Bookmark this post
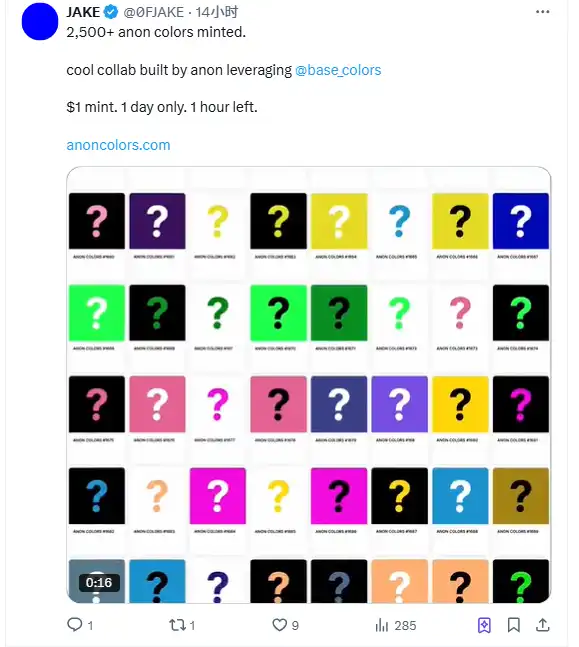Screen dimensions: 579x647 click(x=513, y=625)
